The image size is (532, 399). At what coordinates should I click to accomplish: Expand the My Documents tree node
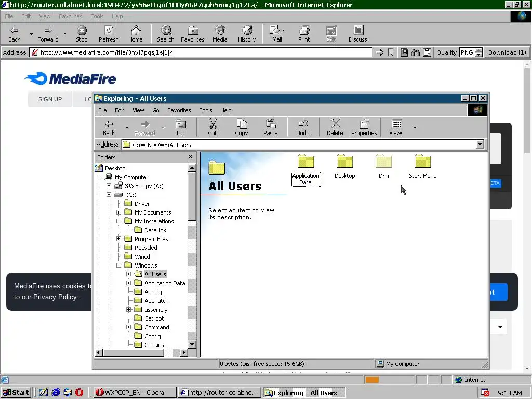118,212
